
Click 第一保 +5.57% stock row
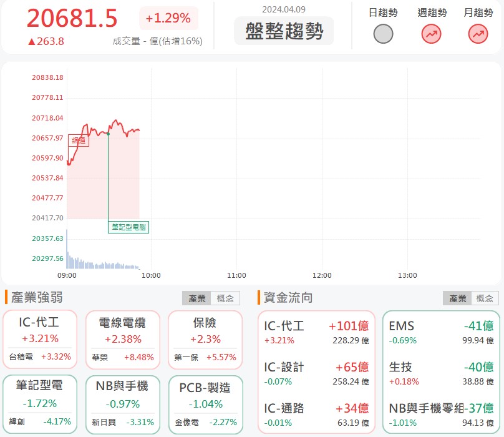(x=205, y=357)
